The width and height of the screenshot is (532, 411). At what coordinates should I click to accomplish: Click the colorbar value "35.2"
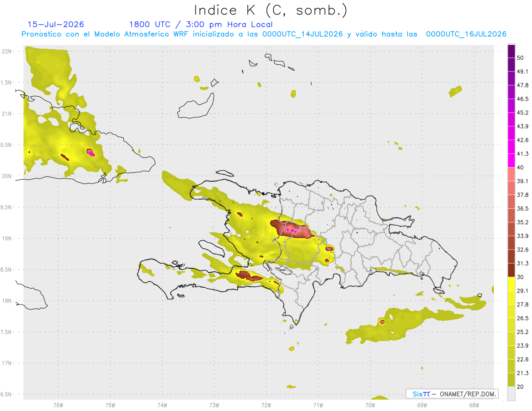coord(523,222)
